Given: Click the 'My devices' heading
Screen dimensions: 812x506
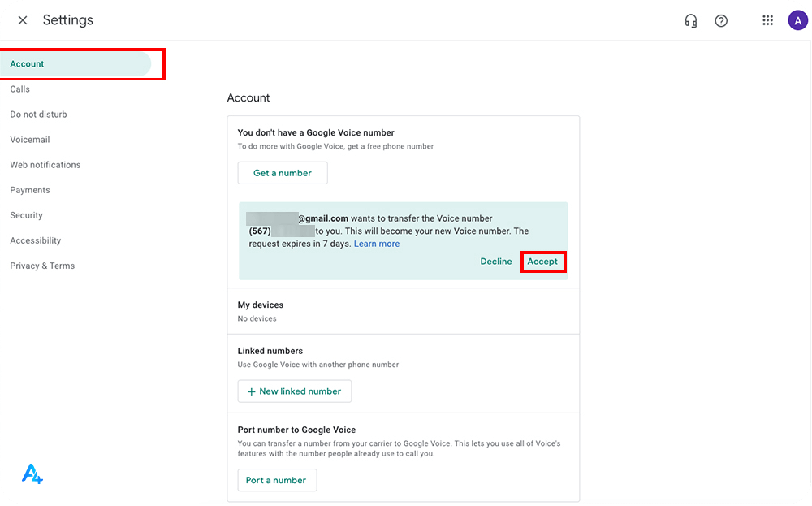Looking at the screenshot, I should 261,305.
